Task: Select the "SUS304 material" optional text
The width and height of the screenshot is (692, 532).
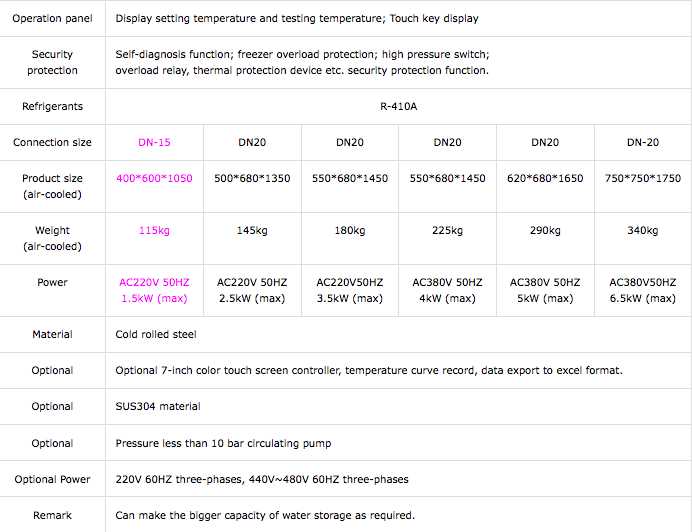Action: pyautogui.click(x=158, y=406)
